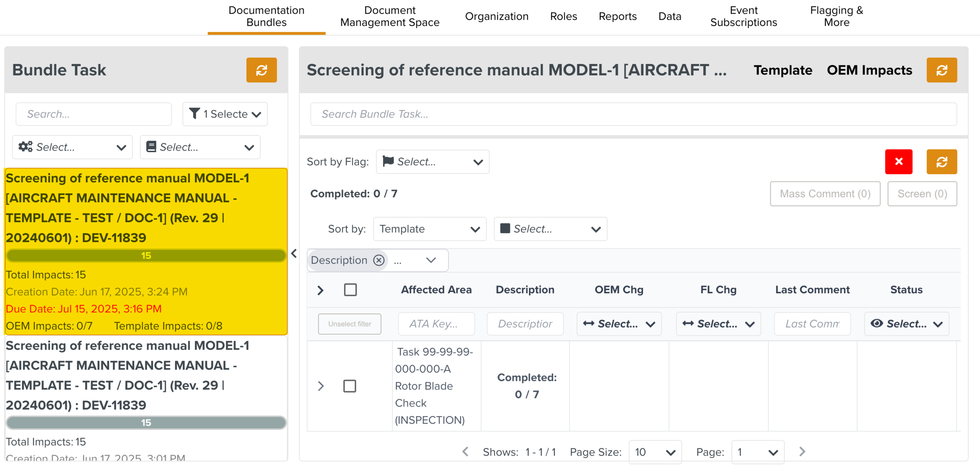Image resolution: width=980 pixels, height=465 pixels.
Task: Click the Unselect filter button
Action: coord(349,324)
